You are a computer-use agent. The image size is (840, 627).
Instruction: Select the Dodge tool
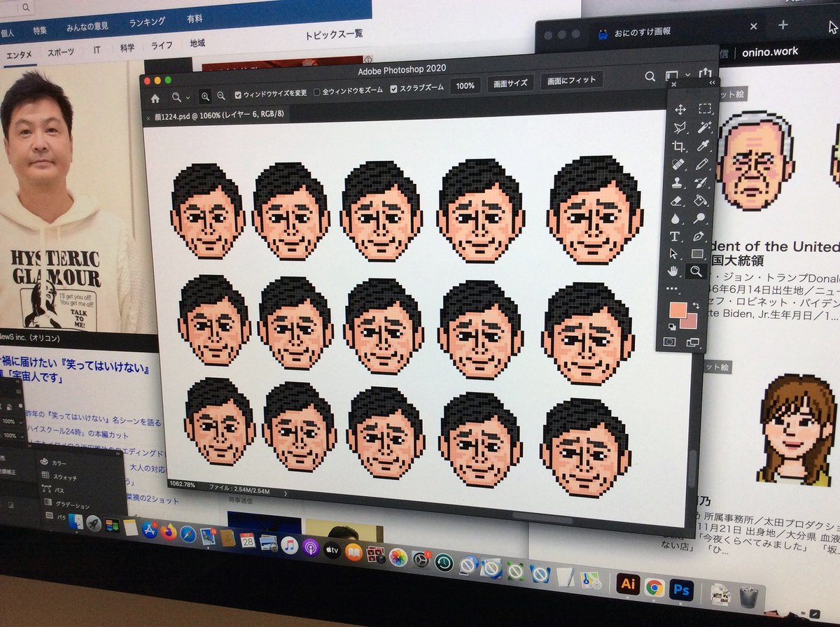click(x=700, y=218)
